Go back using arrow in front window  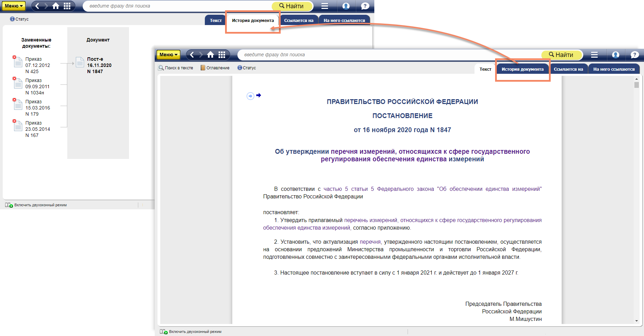click(x=192, y=55)
